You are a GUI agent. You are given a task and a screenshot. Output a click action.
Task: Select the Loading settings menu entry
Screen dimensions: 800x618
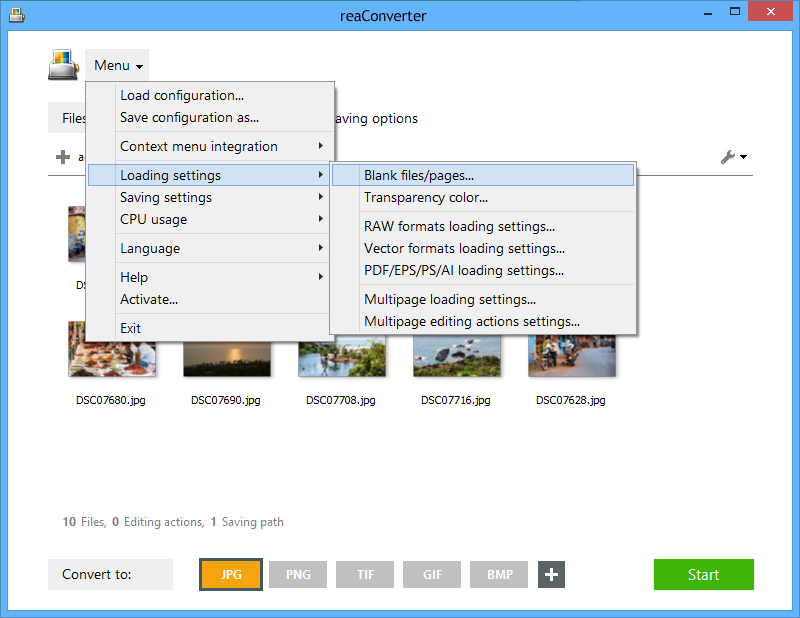[x=210, y=175]
